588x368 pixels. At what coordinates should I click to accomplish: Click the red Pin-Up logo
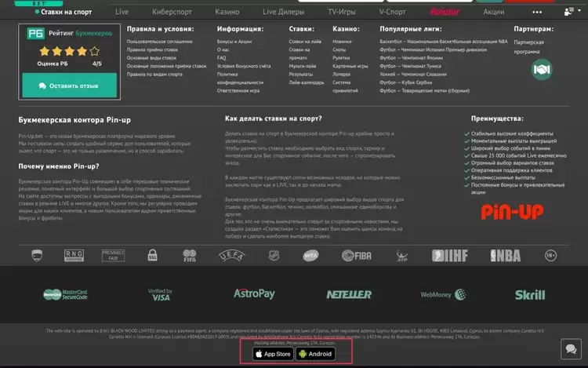(512, 212)
